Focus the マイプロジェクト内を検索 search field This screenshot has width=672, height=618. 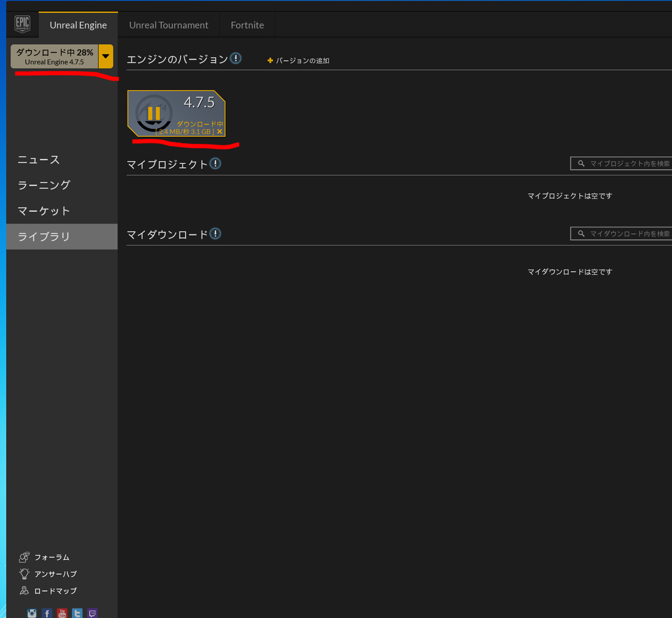click(x=621, y=163)
